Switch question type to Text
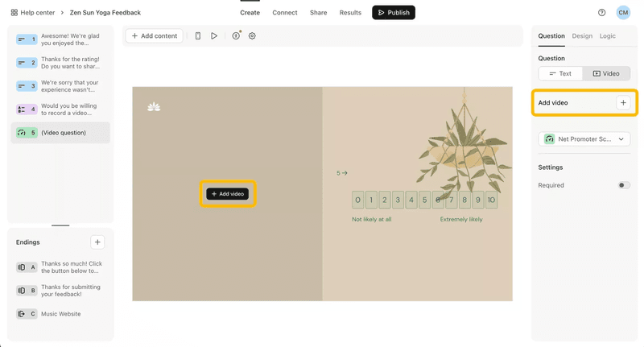The image size is (644, 347). [560, 73]
